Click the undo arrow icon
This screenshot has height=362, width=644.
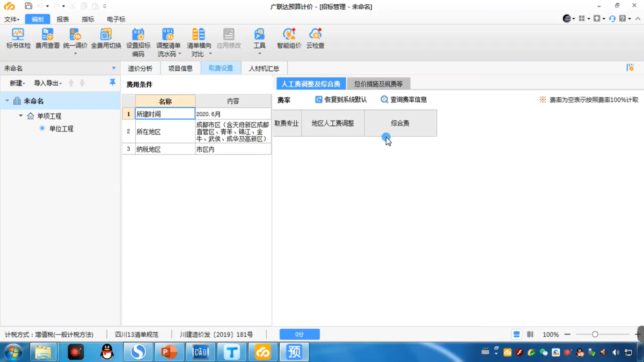point(40,6)
